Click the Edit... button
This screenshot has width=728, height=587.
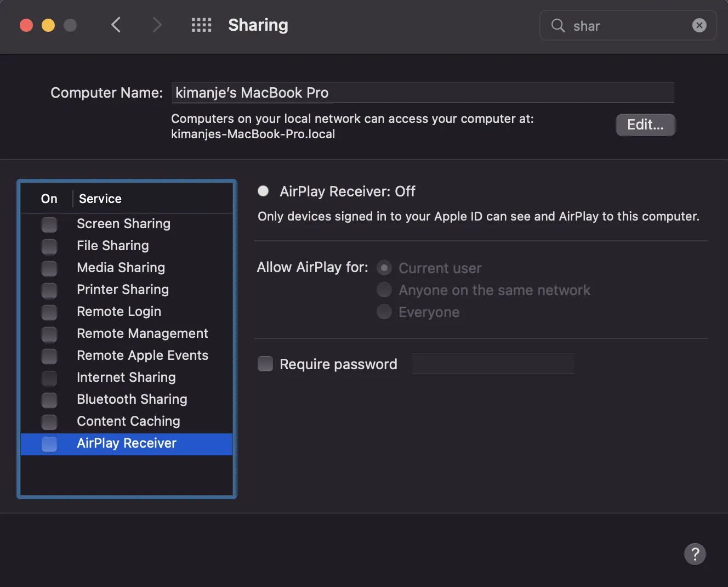click(645, 125)
